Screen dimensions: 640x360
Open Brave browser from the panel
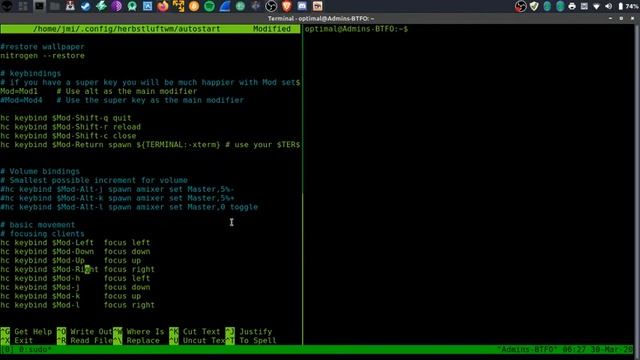point(287,6)
